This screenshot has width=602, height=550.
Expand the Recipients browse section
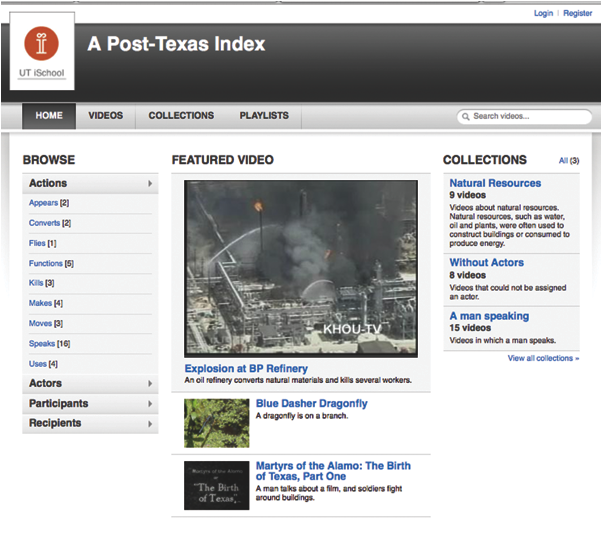(90, 423)
